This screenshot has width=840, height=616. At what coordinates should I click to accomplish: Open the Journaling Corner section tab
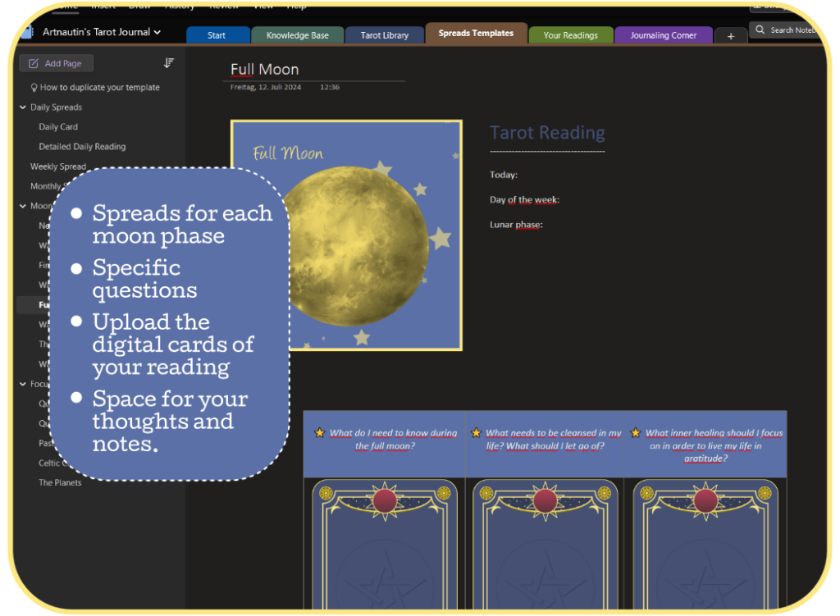(x=663, y=36)
